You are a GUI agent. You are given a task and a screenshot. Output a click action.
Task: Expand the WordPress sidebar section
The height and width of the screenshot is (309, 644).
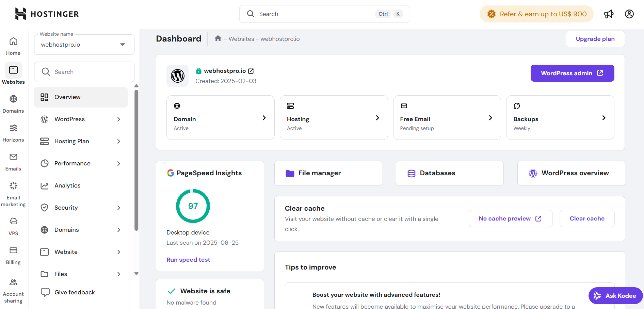[119, 119]
